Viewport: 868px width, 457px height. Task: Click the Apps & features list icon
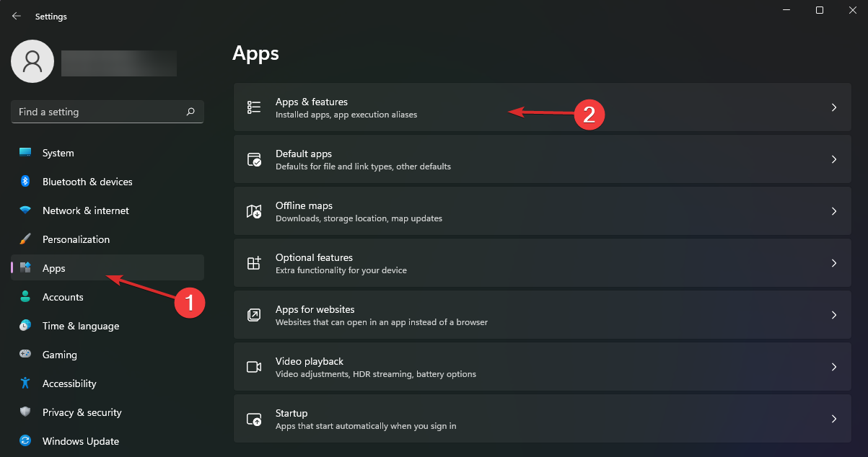(x=253, y=107)
